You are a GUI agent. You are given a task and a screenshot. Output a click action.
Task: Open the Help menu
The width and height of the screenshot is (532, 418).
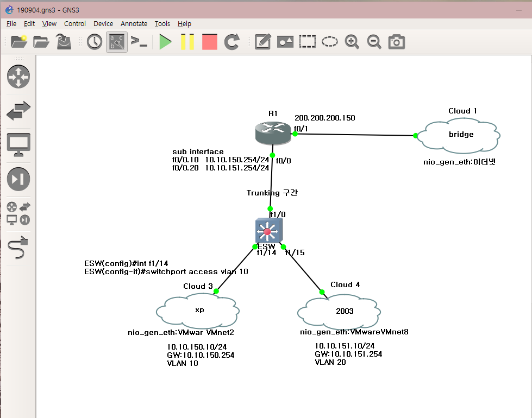[184, 24]
